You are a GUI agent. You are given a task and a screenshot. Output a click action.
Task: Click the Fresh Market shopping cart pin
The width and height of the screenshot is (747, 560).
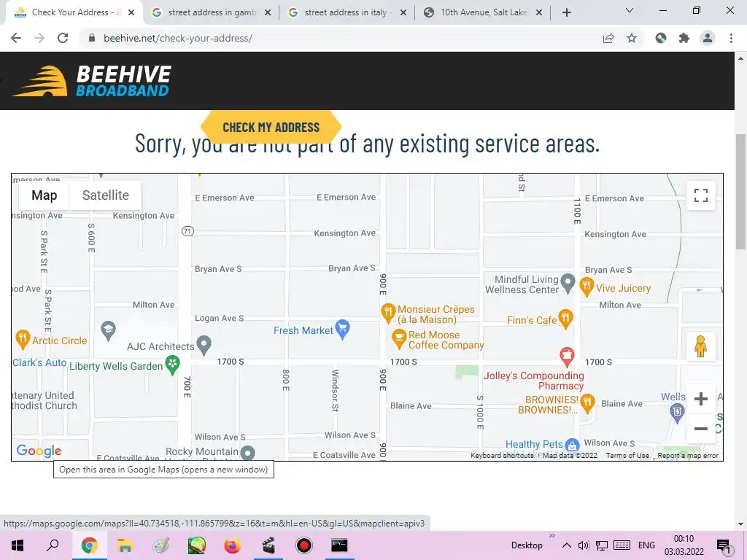343,329
